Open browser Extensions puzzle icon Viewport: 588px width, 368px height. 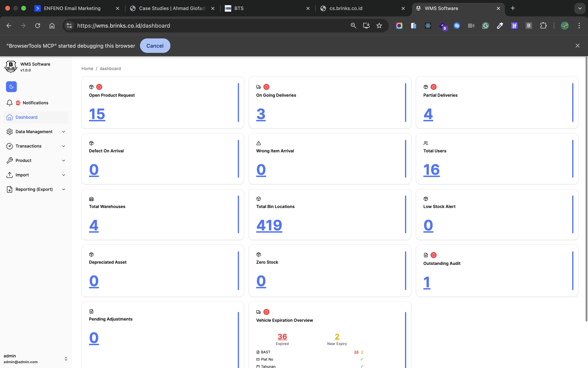(x=543, y=26)
